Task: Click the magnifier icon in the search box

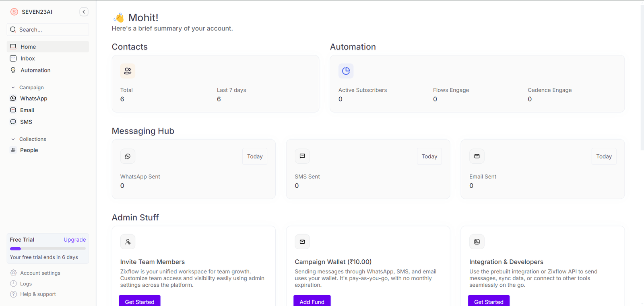Action: click(13, 29)
